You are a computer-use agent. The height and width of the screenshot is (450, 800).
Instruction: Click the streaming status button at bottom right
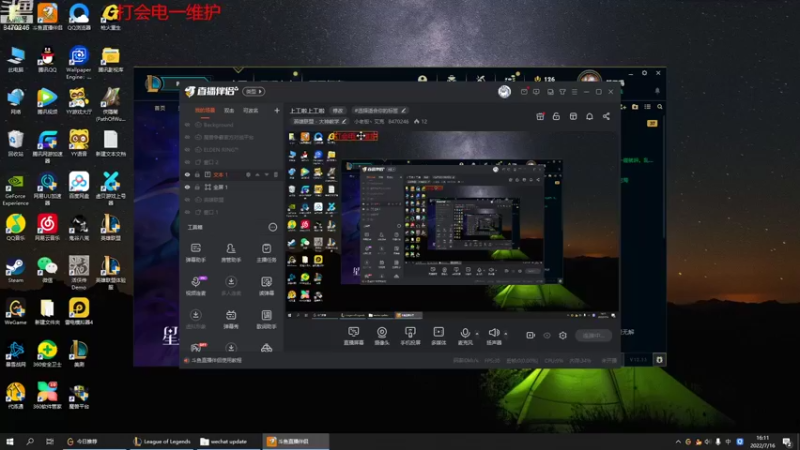pos(593,335)
